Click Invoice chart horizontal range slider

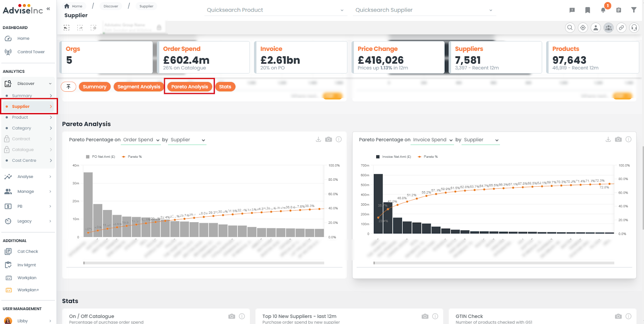[494, 263]
